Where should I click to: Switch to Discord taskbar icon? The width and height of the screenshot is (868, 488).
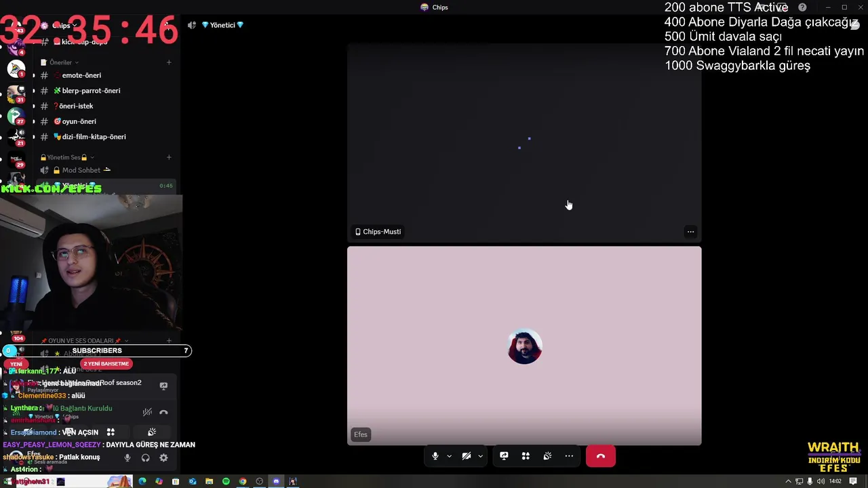click(x=276, y=482)
